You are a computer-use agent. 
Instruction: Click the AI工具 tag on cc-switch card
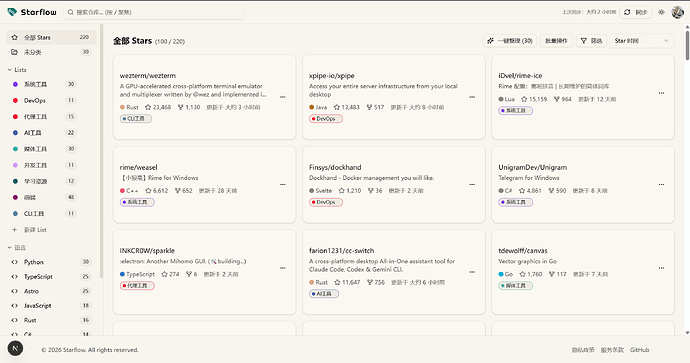[x=324, y=294]
